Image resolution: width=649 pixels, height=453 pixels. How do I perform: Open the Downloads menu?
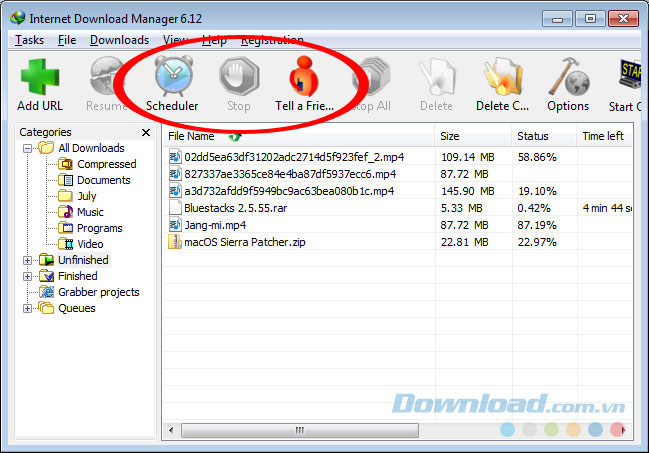pos(119,40)
